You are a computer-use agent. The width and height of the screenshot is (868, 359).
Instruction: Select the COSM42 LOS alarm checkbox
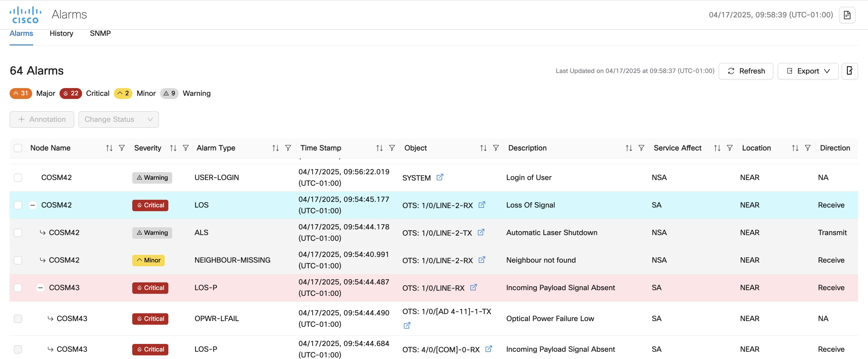pos(18,205)
